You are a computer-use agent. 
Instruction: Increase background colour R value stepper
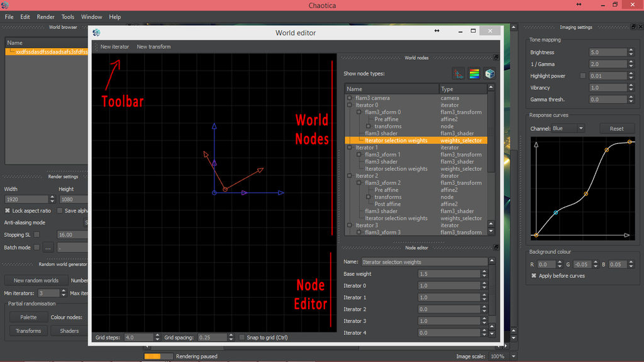point(559,262)
